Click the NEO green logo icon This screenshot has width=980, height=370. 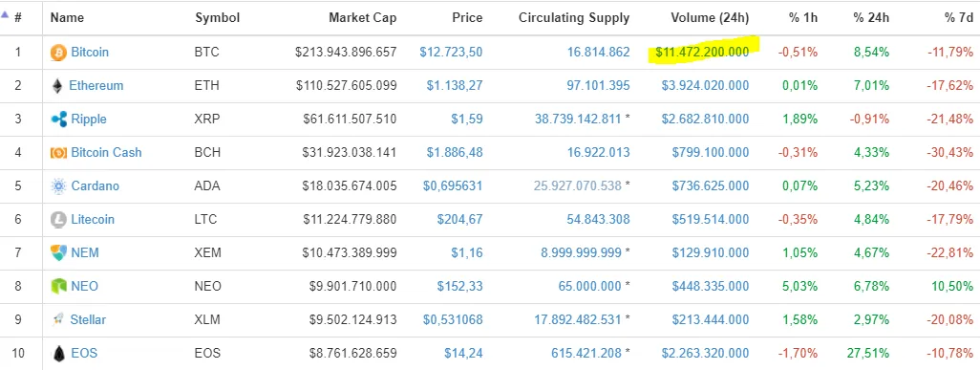point(58,287)
